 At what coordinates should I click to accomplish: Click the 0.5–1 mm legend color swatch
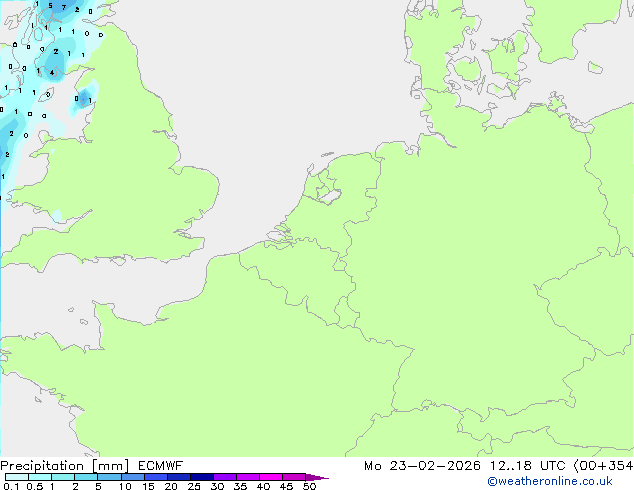[x=40, y=477]
